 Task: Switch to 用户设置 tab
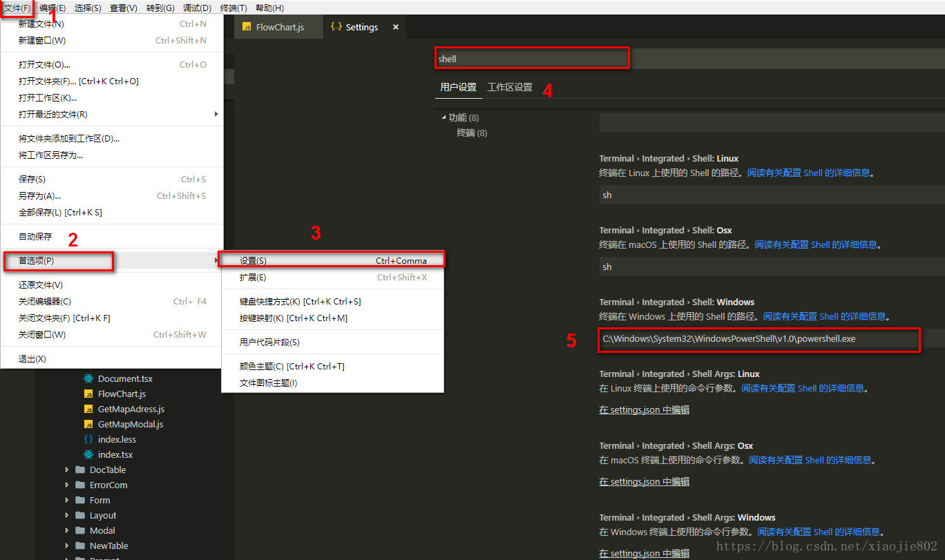459,88
